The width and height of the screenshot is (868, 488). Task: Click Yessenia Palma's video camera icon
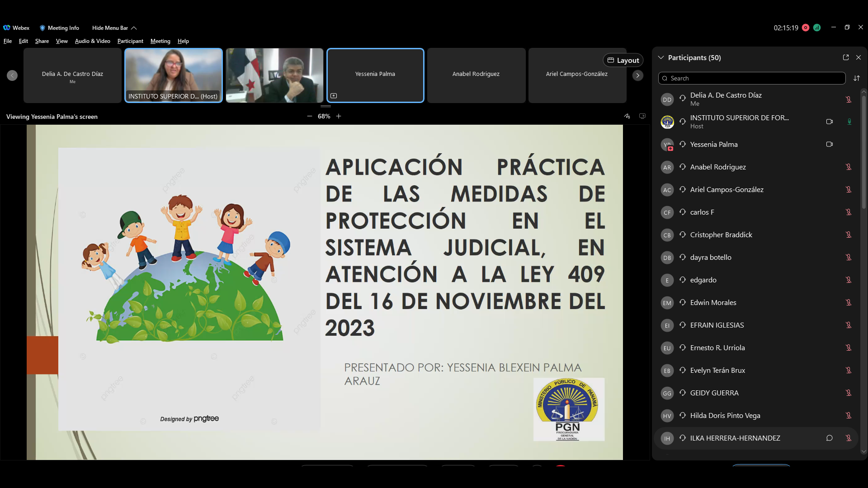pyautogui.click(x=829, y=144)
